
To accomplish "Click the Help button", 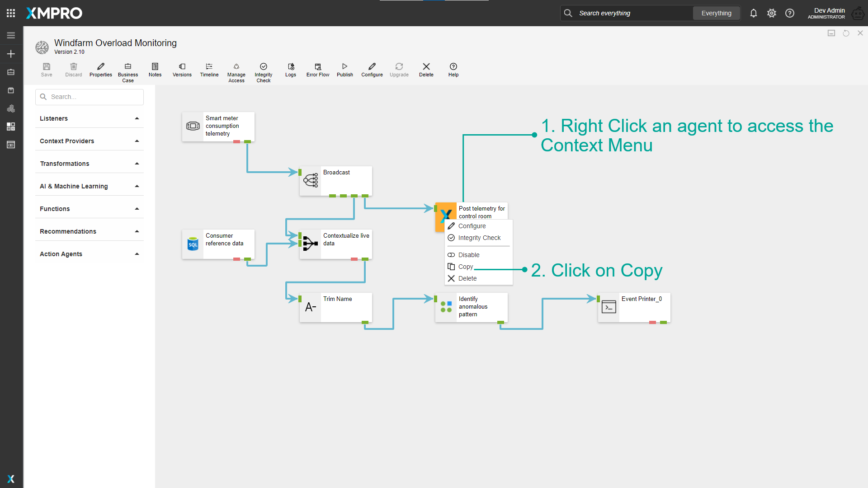I will (453, 70).
